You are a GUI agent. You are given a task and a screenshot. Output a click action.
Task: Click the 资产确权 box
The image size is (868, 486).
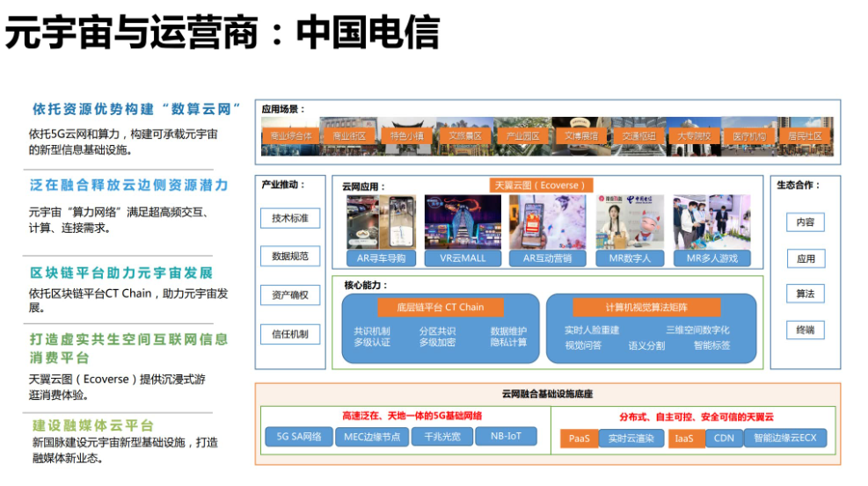tap(290, 295)
